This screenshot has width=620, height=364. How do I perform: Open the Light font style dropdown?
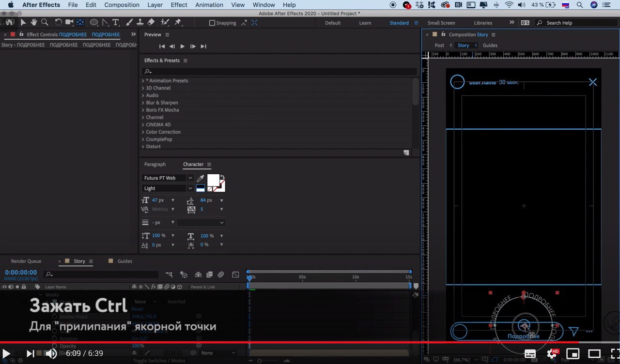coord(167,188)
